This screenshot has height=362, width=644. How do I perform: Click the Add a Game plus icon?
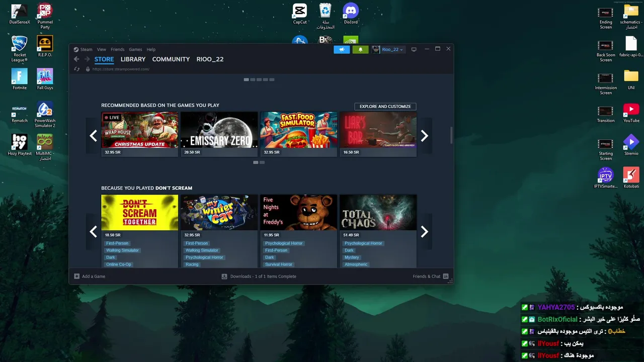[76, 276]
